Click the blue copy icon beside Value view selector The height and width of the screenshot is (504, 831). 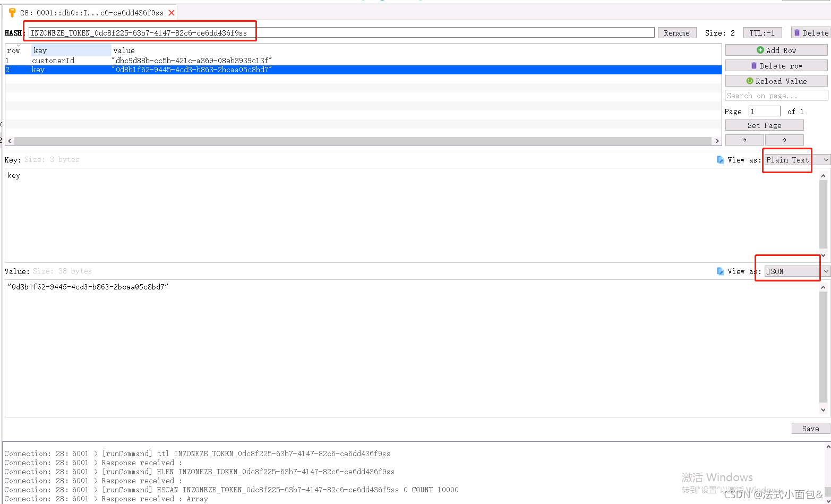click(x=720, y=271)
